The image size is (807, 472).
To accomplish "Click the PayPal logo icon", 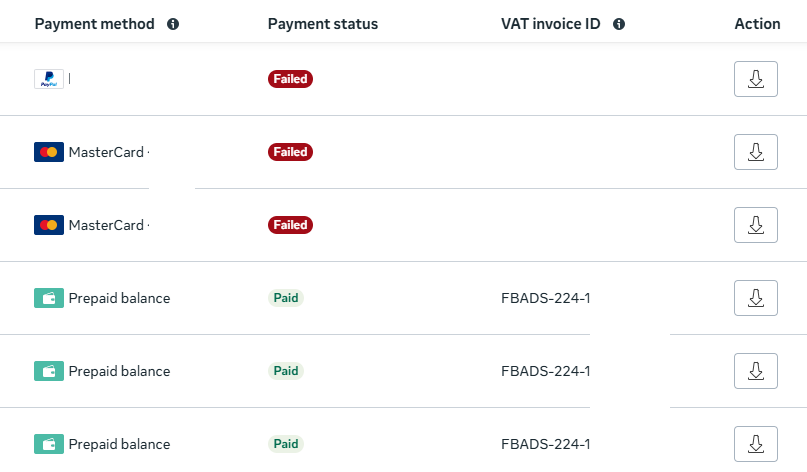I will tap(49, 80).
